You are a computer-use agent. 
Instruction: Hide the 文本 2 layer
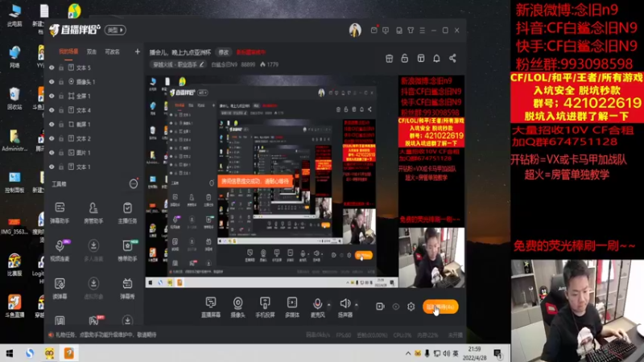click(x=52, y=138)
